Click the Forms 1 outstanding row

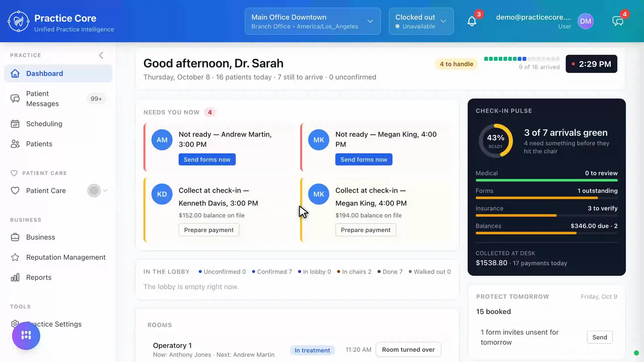(x=547, y=194)
